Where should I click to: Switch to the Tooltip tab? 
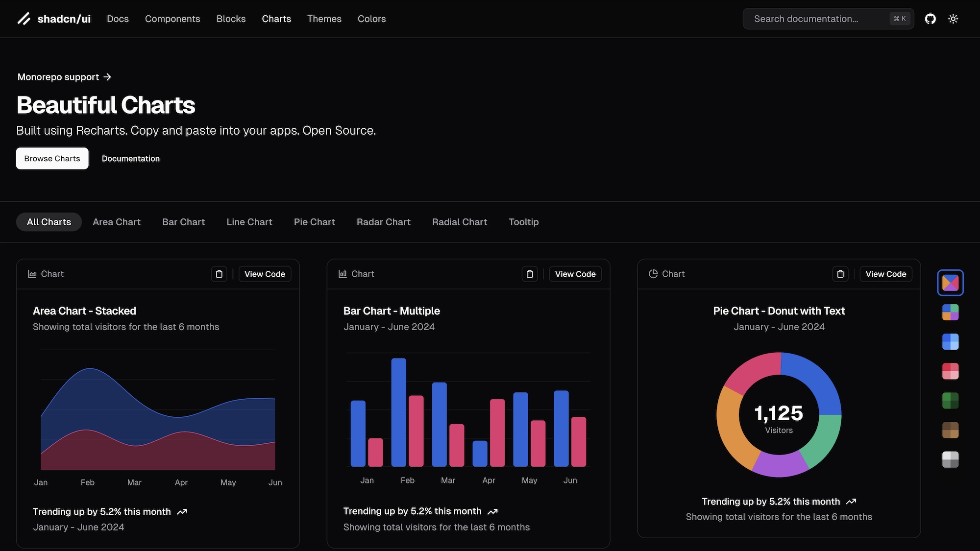523,222
